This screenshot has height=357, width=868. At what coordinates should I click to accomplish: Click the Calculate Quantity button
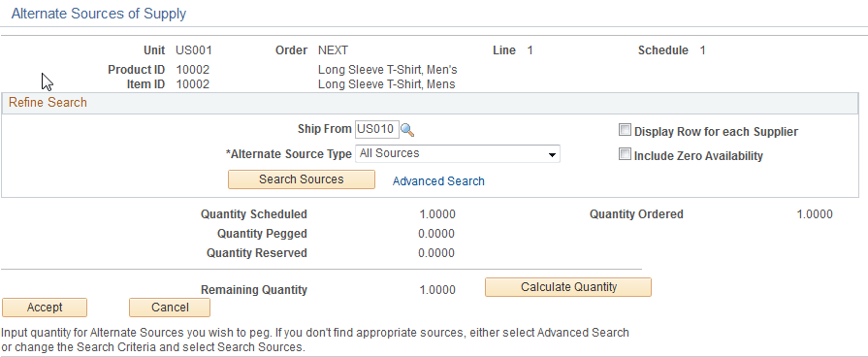point(568,287)
